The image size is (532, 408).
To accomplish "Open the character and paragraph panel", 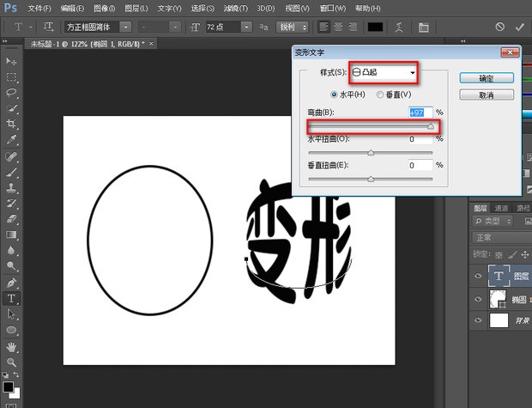I will click(422, 27).
